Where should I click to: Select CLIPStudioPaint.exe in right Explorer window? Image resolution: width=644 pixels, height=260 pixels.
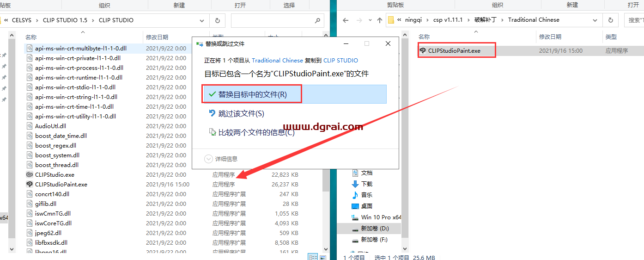[x=454, y=51]
